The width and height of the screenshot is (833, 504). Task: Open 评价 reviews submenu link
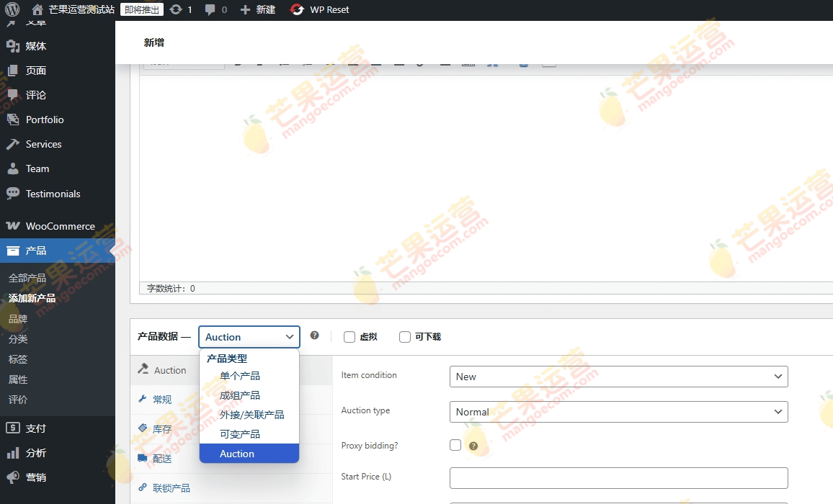(x=17, y=400)
